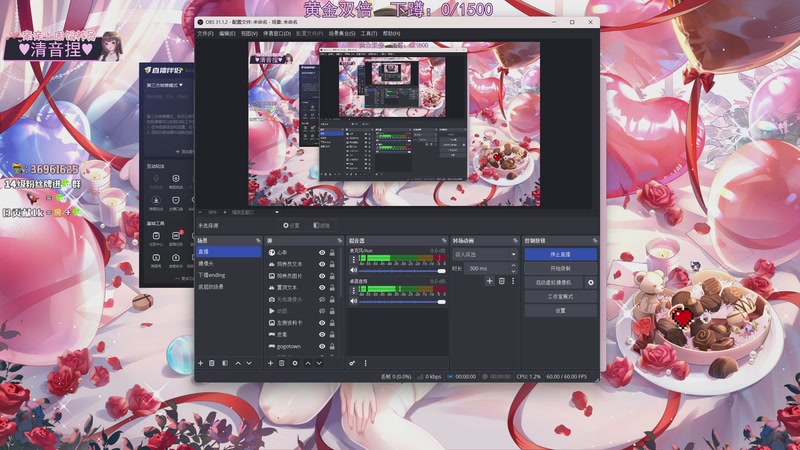Screen dimensions: 800x450
Task: Open the preview scaling dropdown below the preview
Action: pos(256,212)
